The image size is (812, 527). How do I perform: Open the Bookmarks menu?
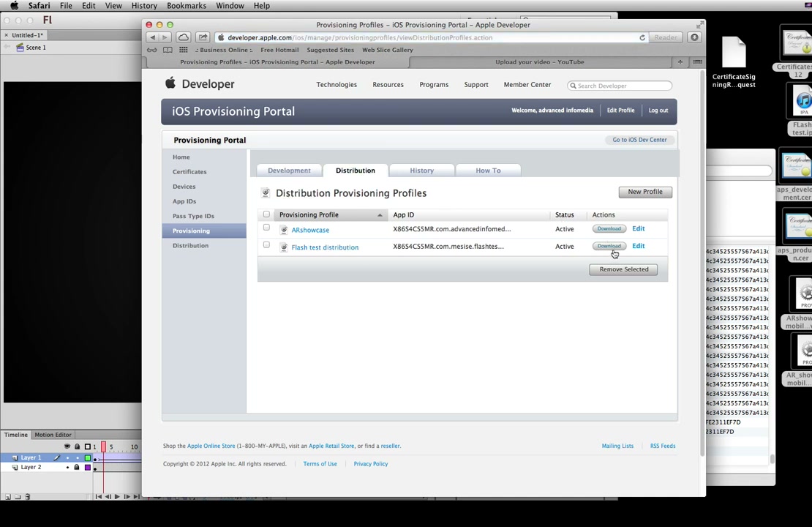point(187,6)
